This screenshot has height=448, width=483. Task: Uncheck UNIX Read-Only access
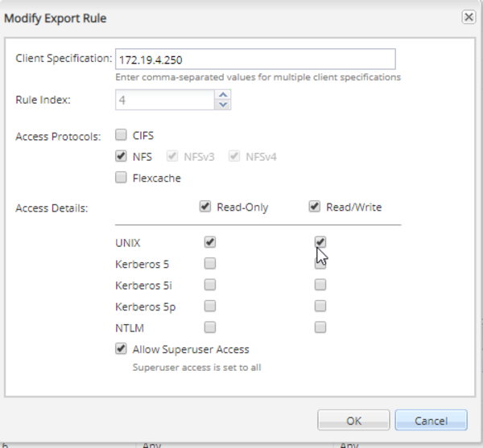210,241
